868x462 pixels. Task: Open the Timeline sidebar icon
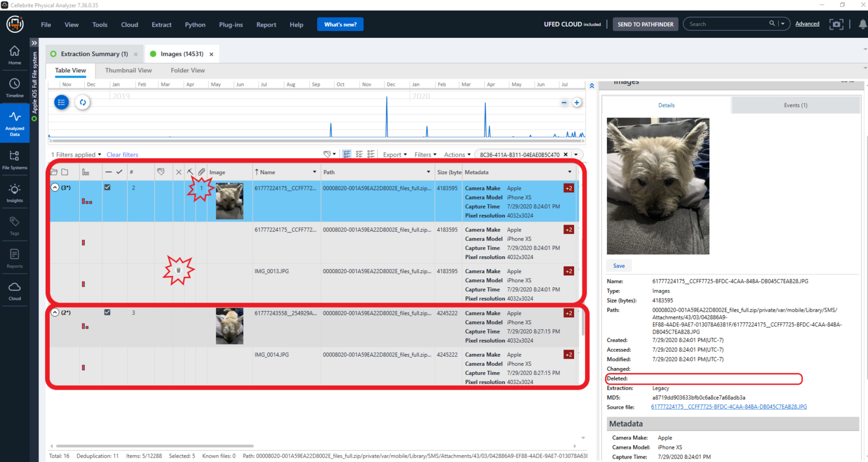15,87
